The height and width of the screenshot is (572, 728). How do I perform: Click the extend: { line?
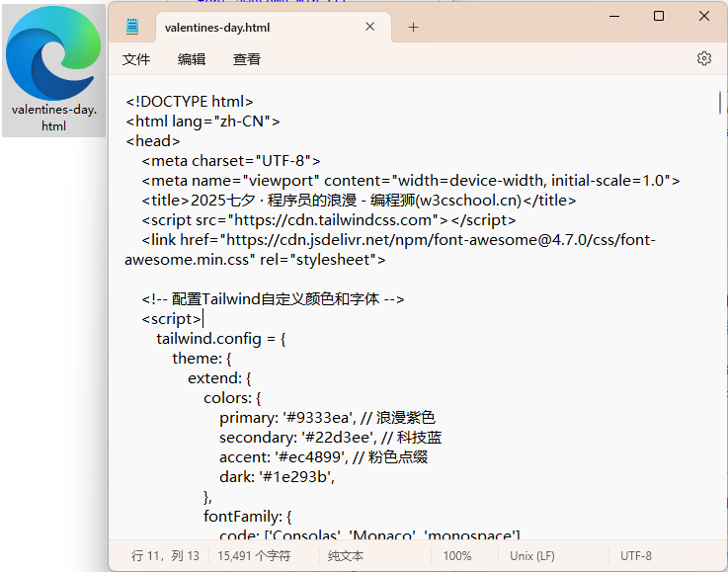219,378
